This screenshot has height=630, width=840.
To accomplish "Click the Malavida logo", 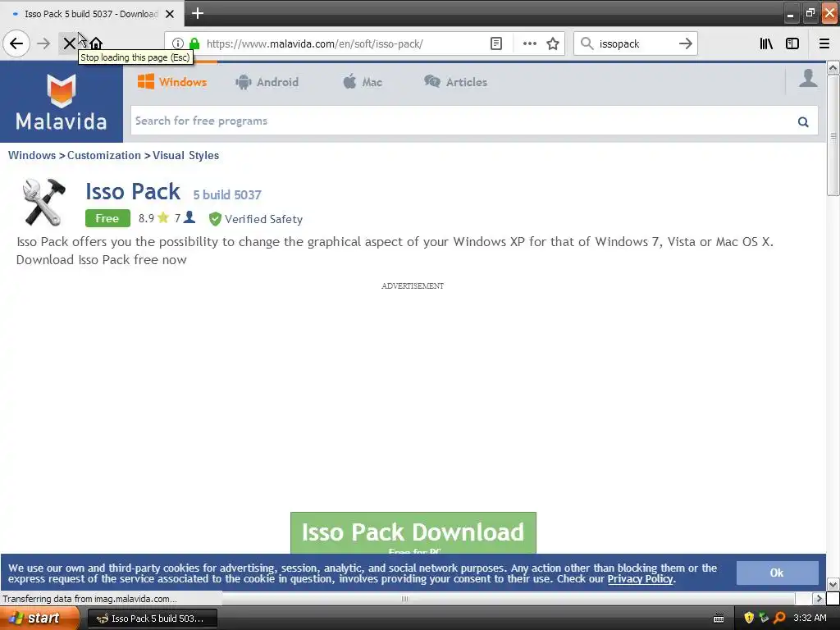I will tap(61, 103).
